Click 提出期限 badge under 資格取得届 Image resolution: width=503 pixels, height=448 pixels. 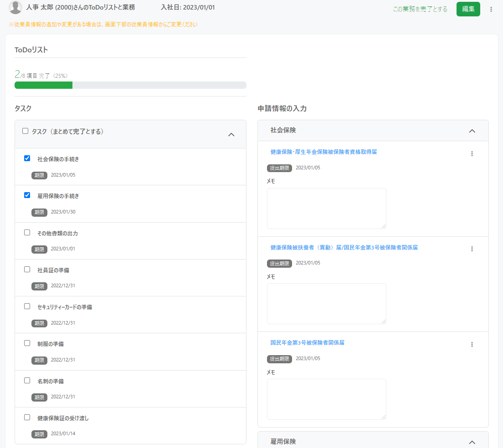tap(279, 168)
